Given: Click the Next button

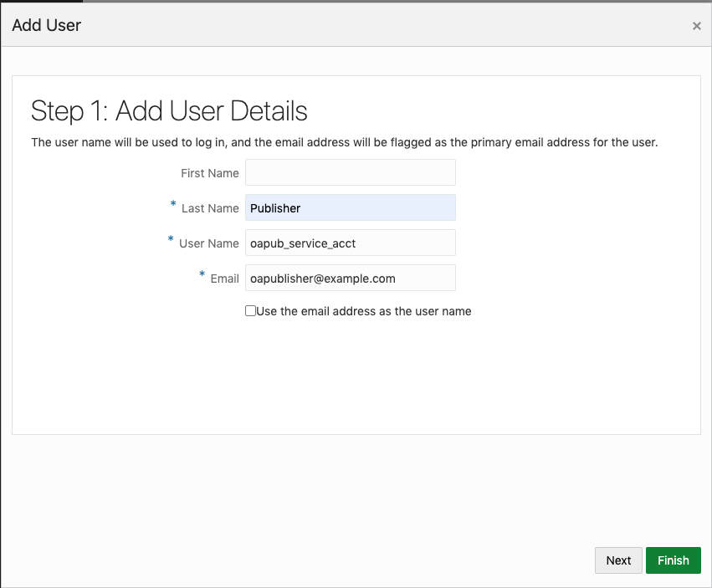Looking at the screenshot, I should point(618,560).
